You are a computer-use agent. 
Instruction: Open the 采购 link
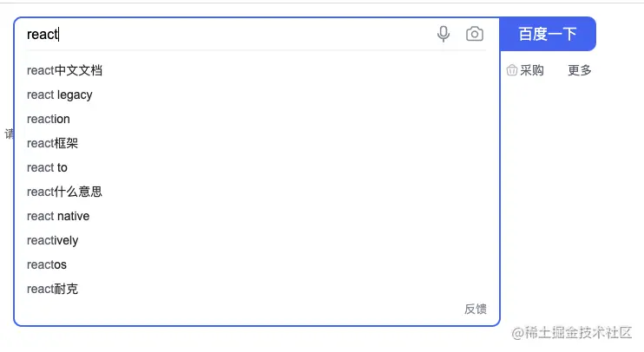[x=532, y=70]
